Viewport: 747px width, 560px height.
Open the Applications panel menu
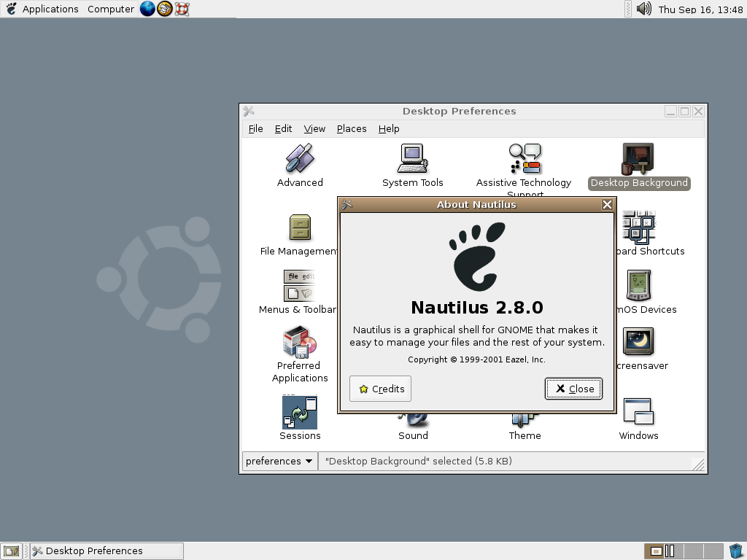pyautogui.click(x=50, y=9)
